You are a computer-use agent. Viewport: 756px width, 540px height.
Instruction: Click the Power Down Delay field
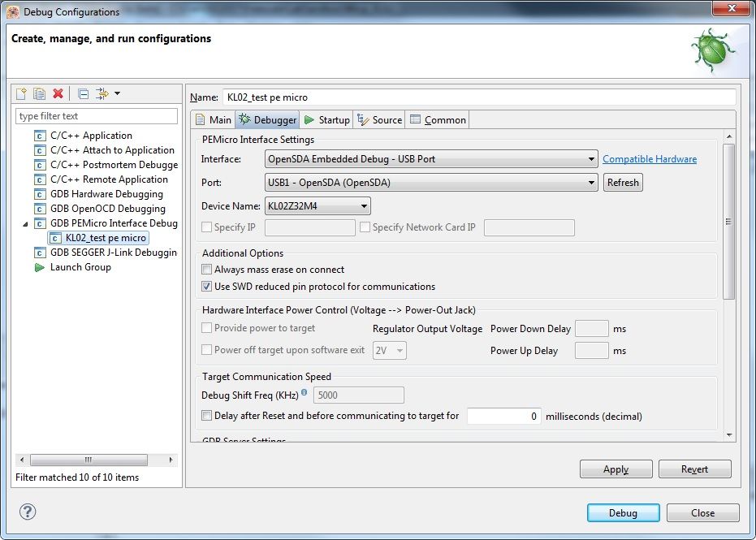[592, 329]
